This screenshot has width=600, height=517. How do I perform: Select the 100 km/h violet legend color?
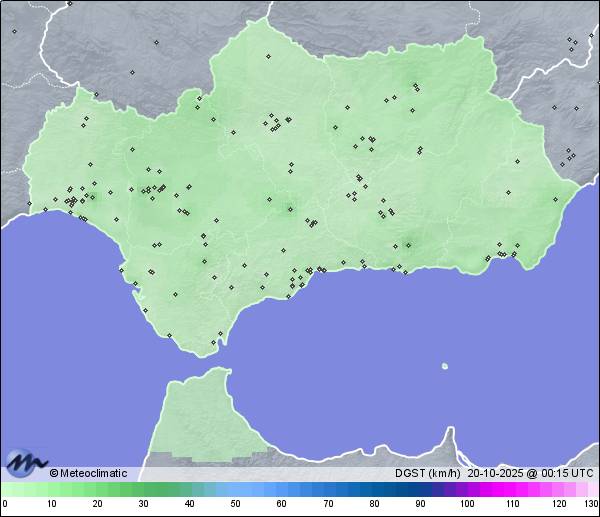[x=466, y=489]
